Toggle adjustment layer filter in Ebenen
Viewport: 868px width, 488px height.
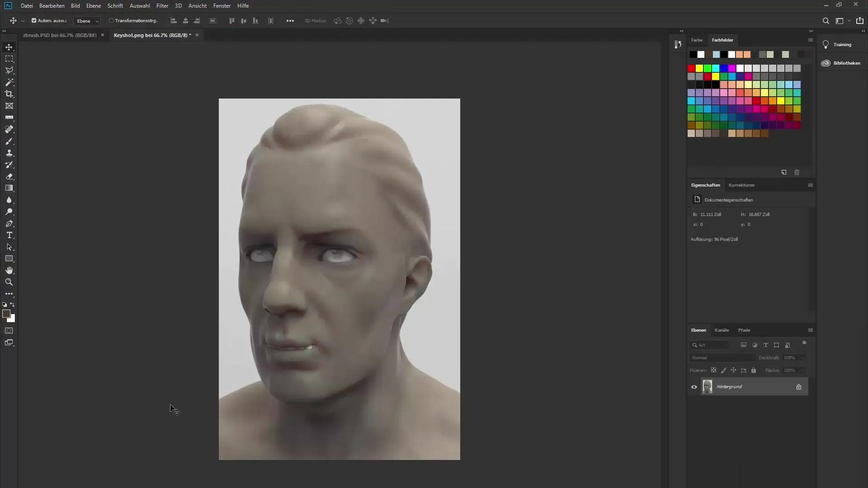pos(755,345)
